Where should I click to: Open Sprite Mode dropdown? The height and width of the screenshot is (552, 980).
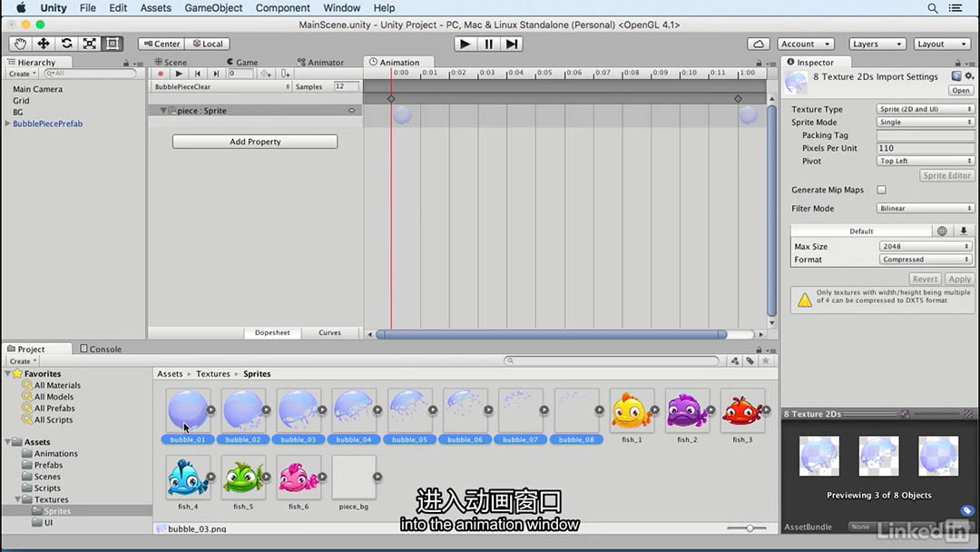point(925,122)
